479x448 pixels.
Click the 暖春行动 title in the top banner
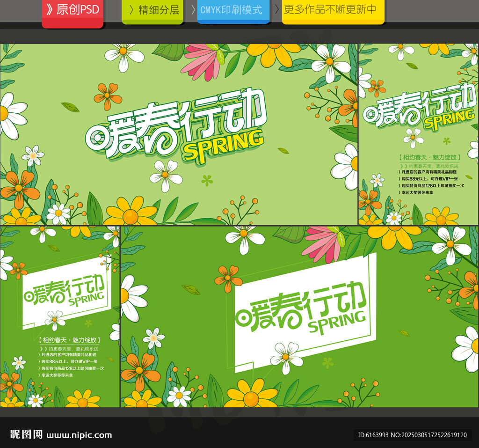[x=176, y=124]
